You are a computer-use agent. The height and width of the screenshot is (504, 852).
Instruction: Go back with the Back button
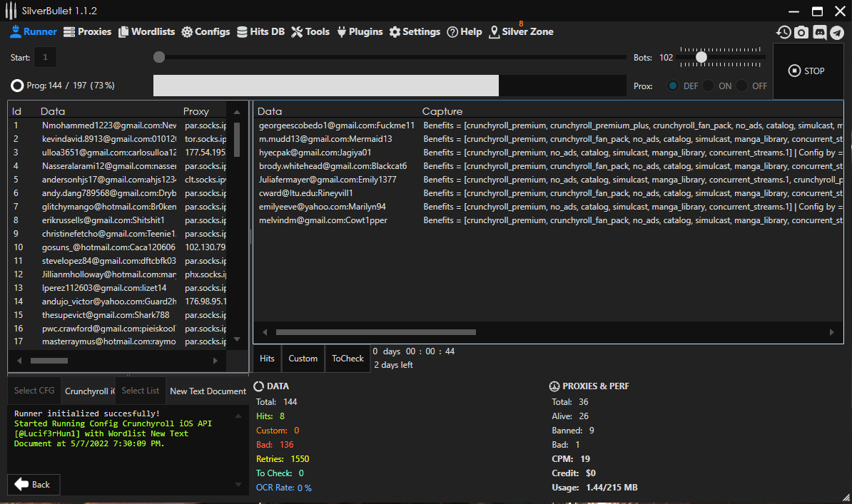coord(33,485)
